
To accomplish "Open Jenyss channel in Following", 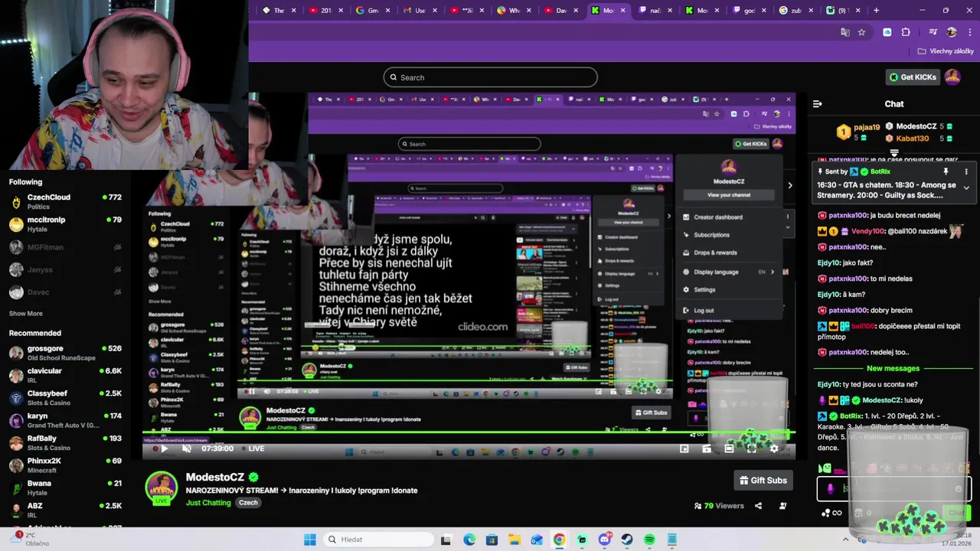I will 65,269.
